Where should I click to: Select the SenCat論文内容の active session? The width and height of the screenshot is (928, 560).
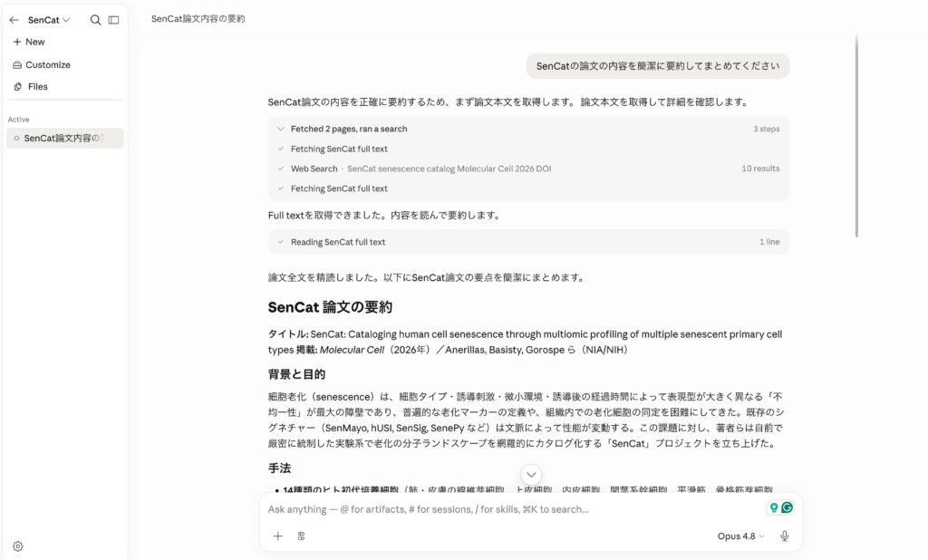click(x=65, y=138)
